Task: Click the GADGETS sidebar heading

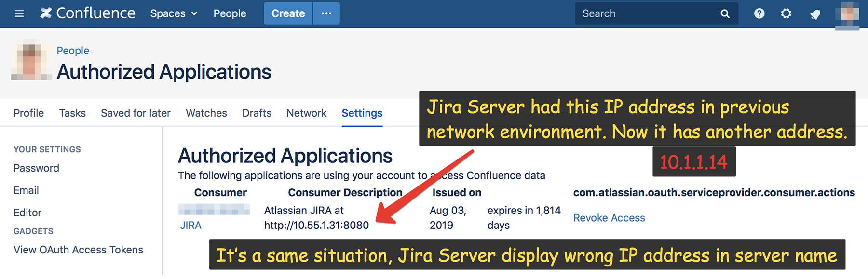Action: 33,231
